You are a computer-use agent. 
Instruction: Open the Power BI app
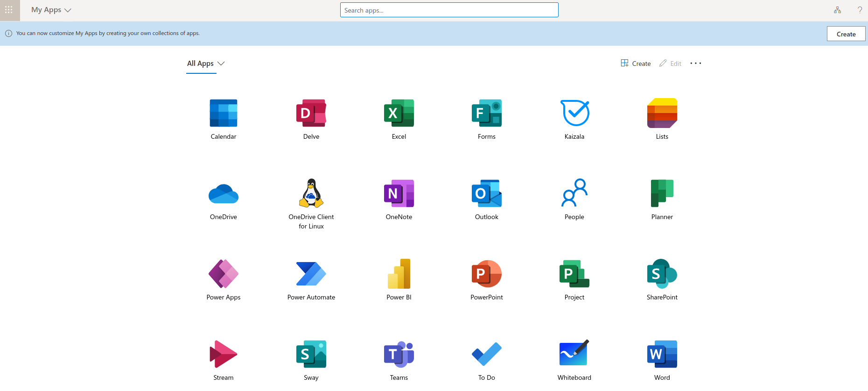(399, 274)
